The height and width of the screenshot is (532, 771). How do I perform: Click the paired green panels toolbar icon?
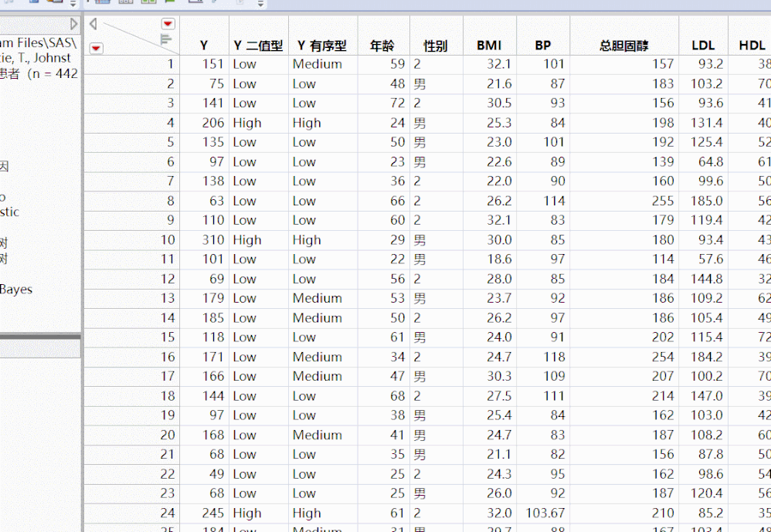pyautogui.click(x=149, y=3)
